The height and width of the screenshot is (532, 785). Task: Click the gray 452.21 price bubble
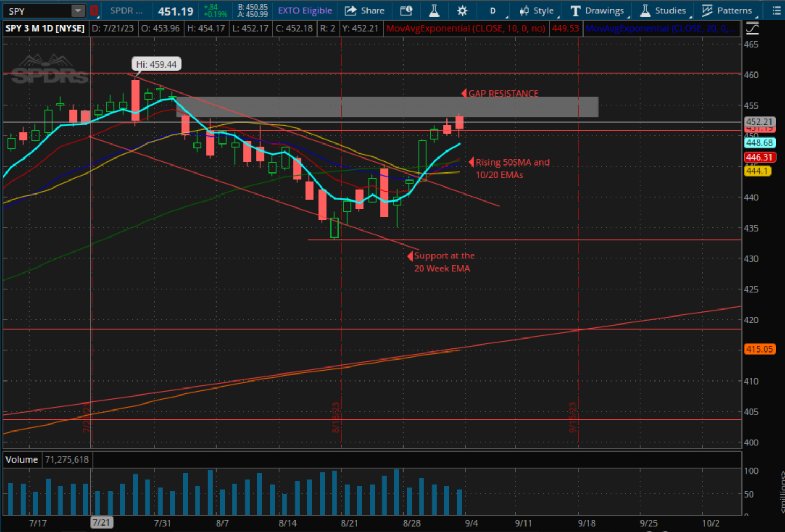759,122
